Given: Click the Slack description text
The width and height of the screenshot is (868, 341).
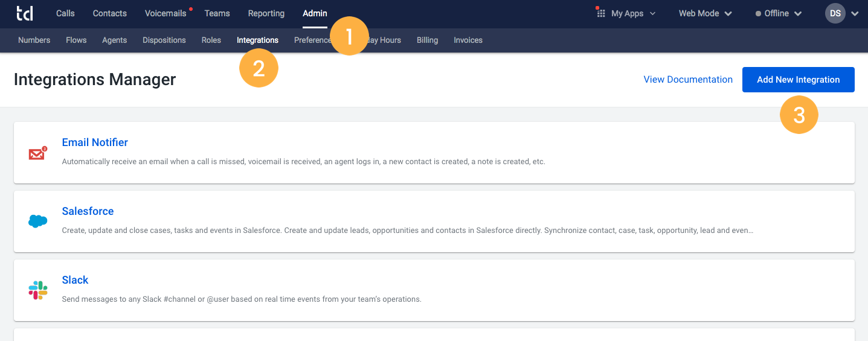Looking at the screenshot, I should click(242, 299).
